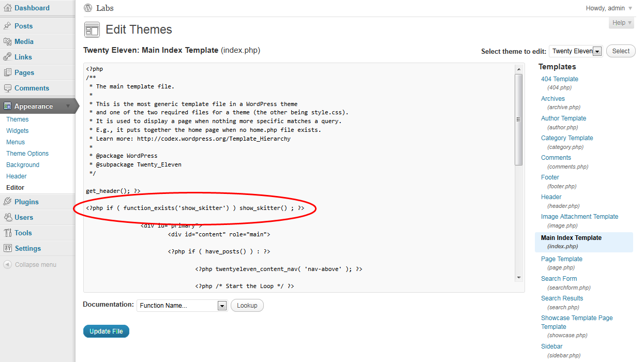The image size is (644, 362).
Task: Click the Links chain icon
Action: pos(7,57)
